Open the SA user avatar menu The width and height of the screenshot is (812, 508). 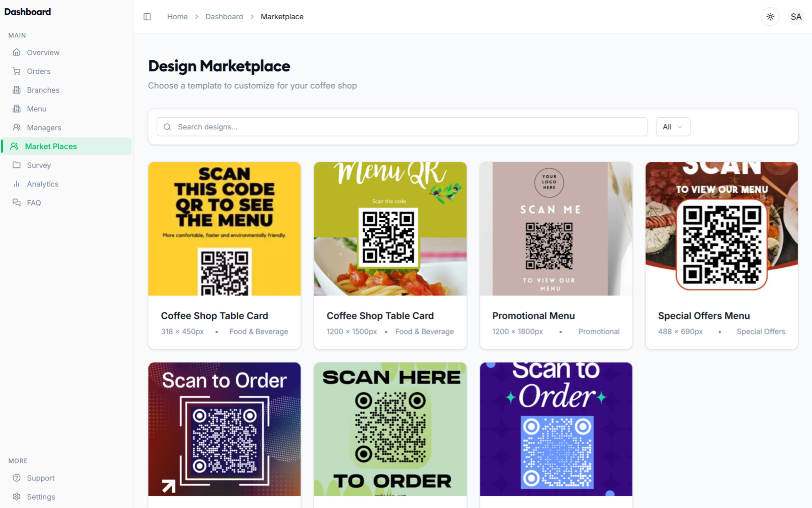[796, 17]
